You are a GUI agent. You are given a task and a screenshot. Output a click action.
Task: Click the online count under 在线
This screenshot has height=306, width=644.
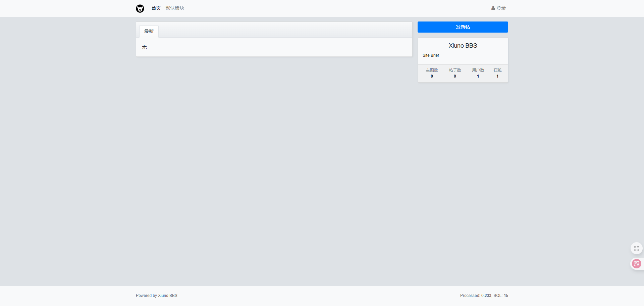(x=497, y=76)
